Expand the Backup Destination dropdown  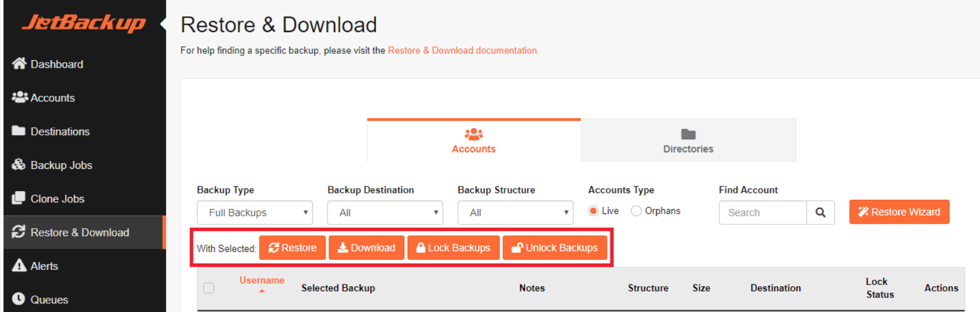point(385,213)
